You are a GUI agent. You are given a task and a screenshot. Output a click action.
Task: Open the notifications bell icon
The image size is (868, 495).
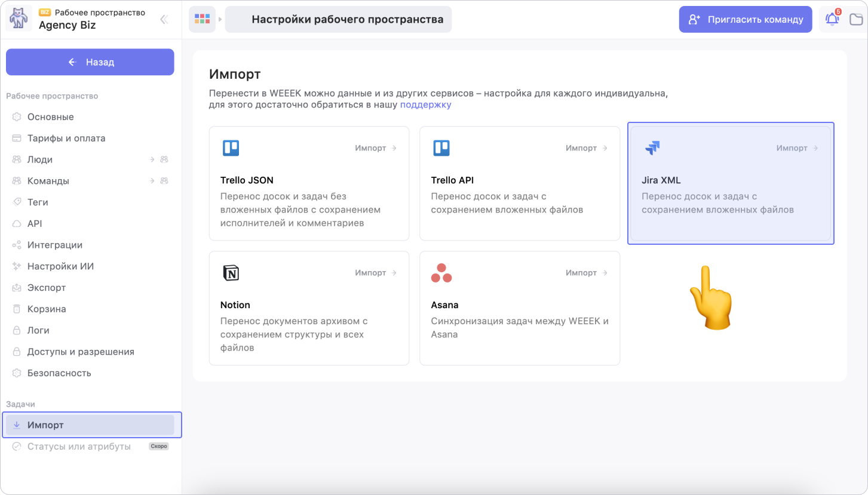tap(832, 20)
